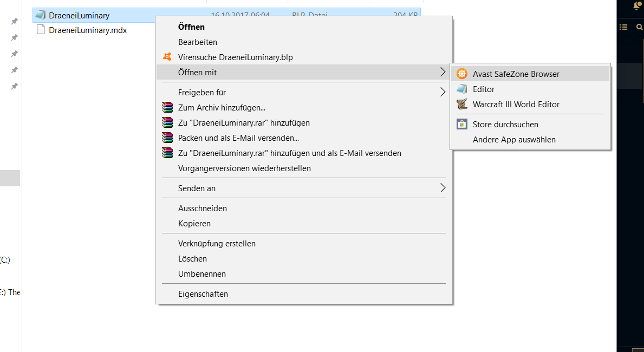Click the Microsoft Store bag icon
This screenshot has height=352, width=644.
(x=462, y=124)
